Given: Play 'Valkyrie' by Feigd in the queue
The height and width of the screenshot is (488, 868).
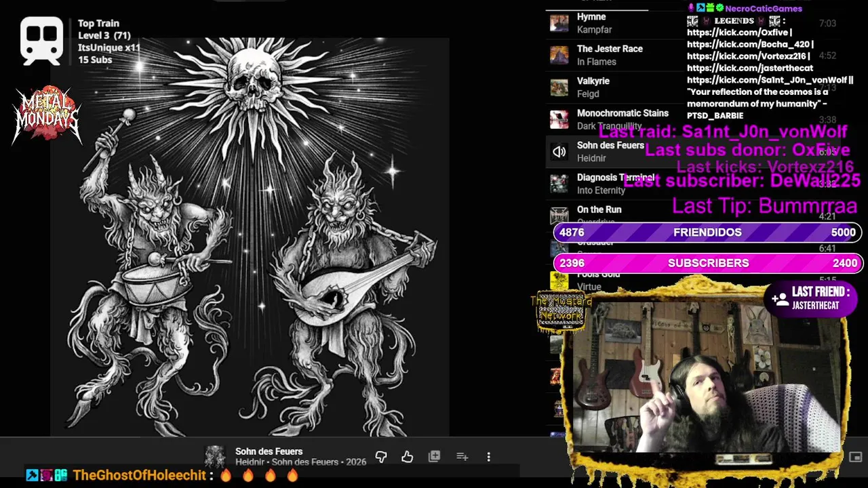Looking at the screenshot, I should tap(593, 81).
